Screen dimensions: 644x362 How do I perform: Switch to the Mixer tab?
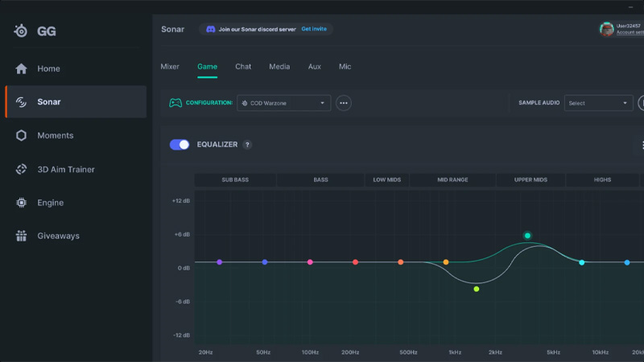tap(170, 67)
